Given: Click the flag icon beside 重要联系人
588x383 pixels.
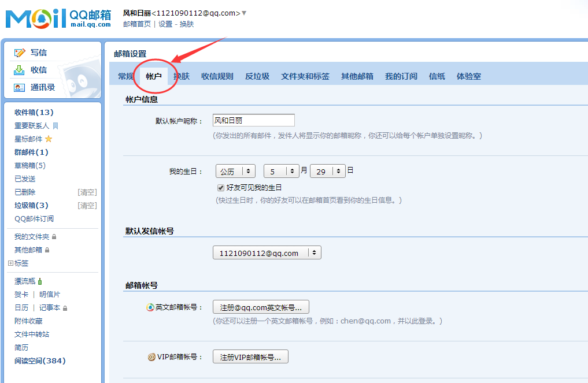Looking at the screenshot, I should 56,126.
